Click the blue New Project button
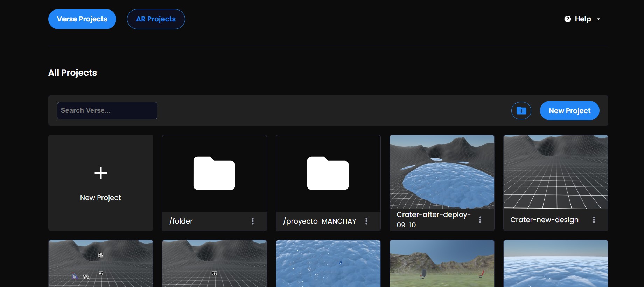Screen dimensions: 644x287 click(x=569, y=111)
